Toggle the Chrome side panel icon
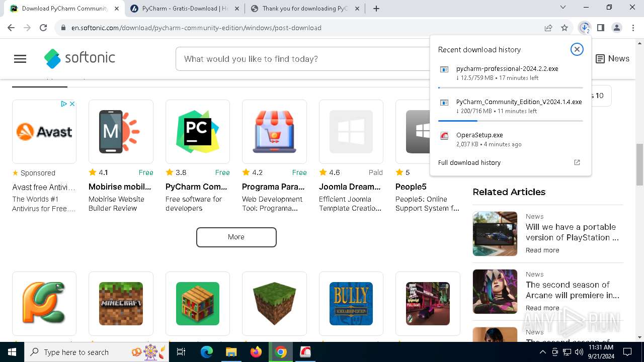Screen dimensions: 644x362 (x=600, y=28)
